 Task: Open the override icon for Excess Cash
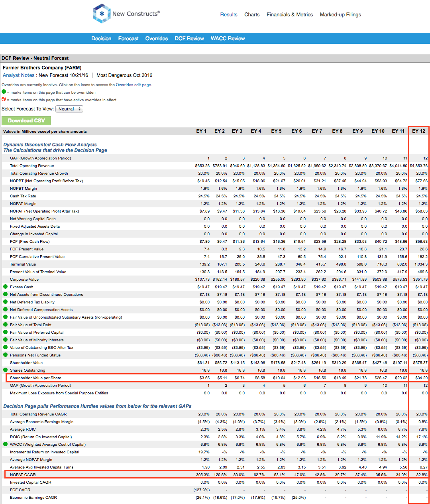tap(6, 287)
